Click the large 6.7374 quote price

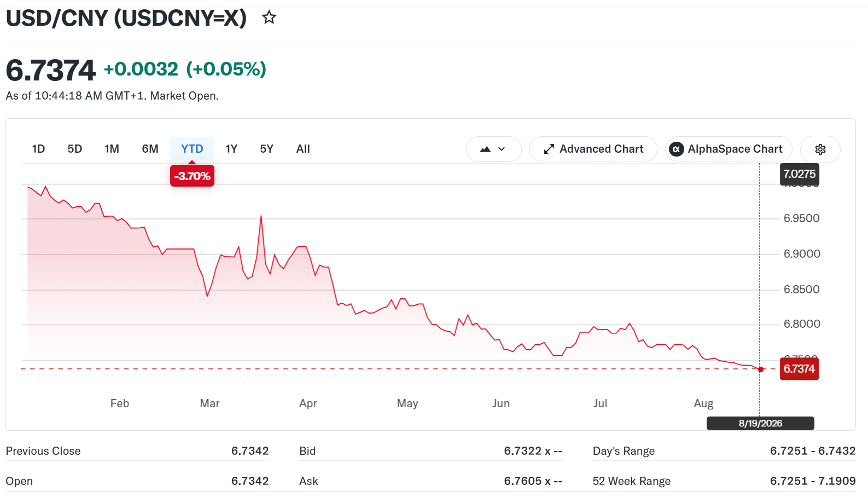[x=51, y=71]
